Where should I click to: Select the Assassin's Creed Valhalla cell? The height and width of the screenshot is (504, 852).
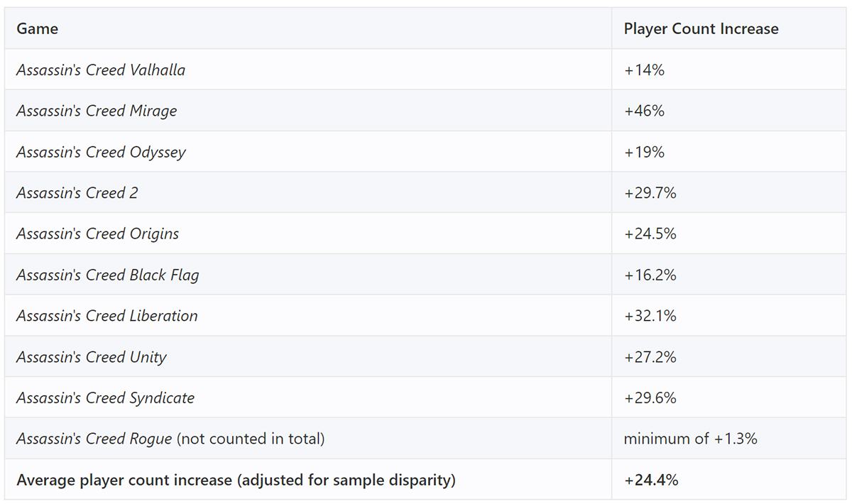click(308, 70)
